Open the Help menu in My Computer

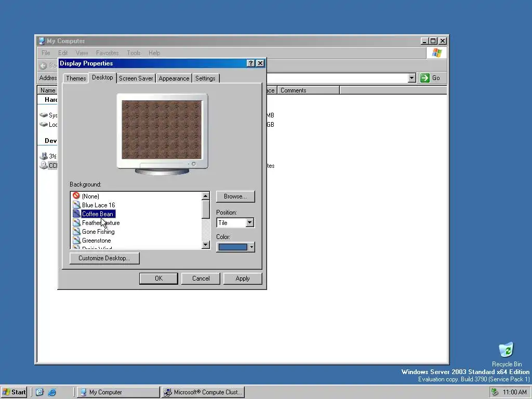click(x=154, y=53)
